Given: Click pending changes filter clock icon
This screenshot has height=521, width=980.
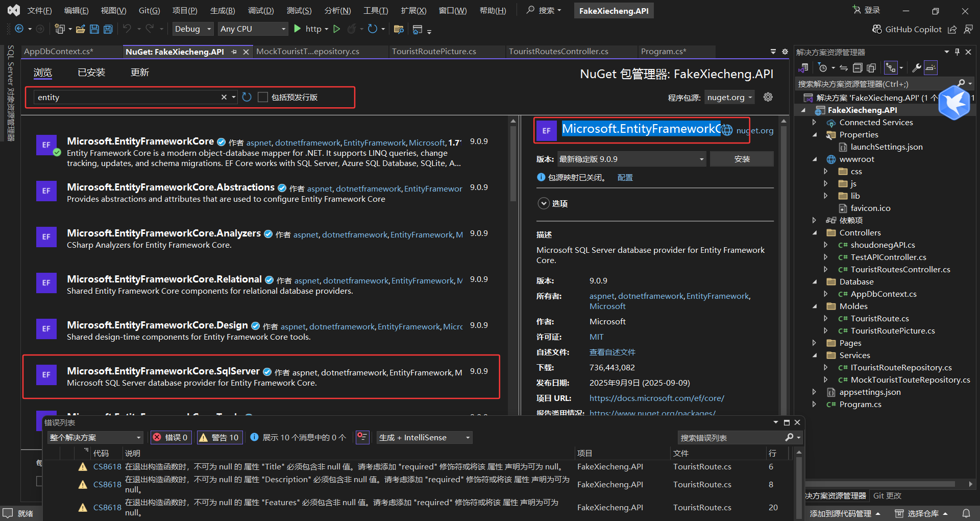Looking at the screenshot, I should 822,67.
